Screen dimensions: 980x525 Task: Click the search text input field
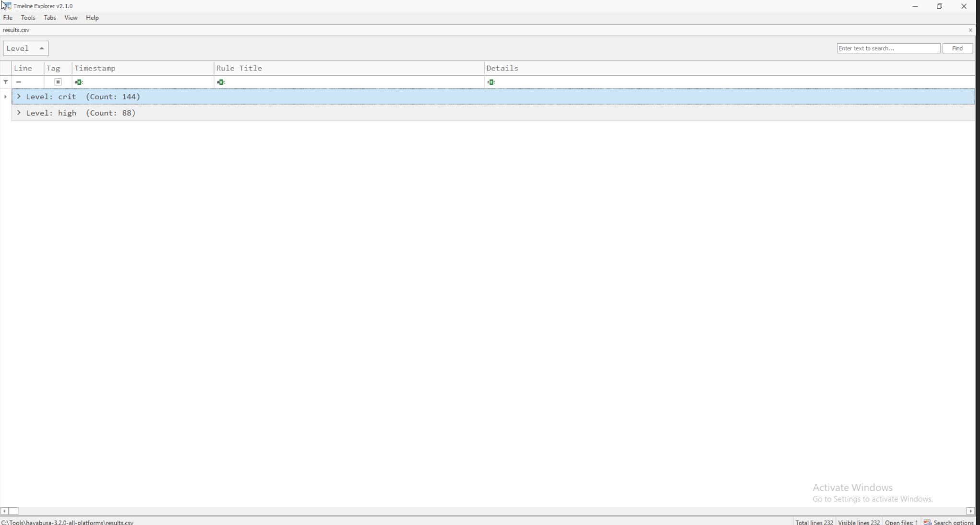[x=888, y=48]
